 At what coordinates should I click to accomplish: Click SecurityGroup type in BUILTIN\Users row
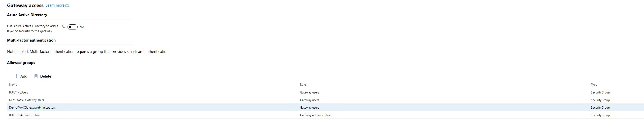click(x=600, y=92)
